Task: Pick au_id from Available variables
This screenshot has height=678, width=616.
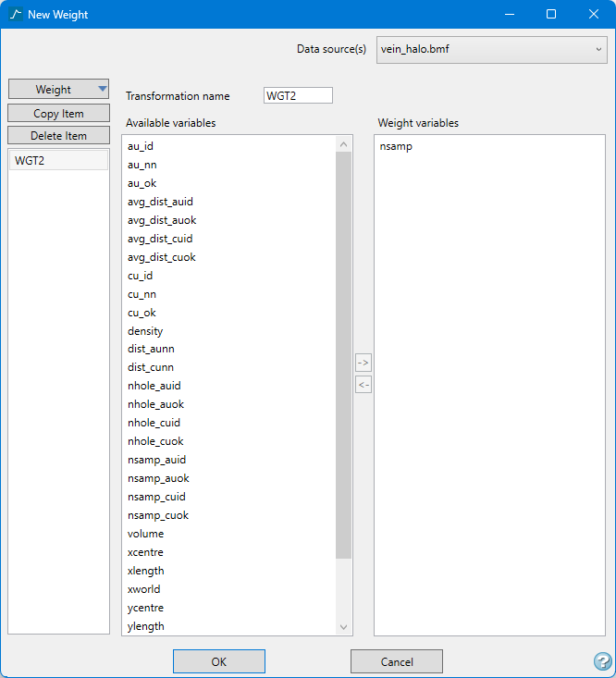Action: 141,146
